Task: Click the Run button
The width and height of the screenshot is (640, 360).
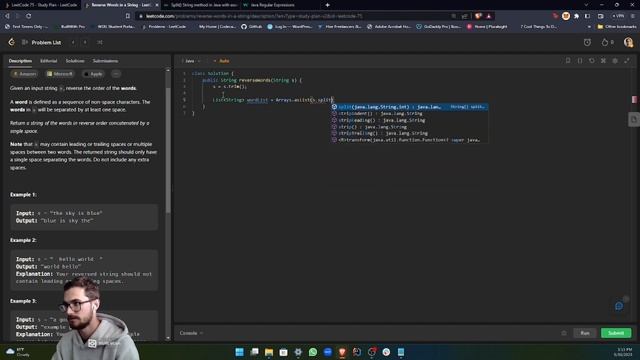Action: [x=585, y=333]
